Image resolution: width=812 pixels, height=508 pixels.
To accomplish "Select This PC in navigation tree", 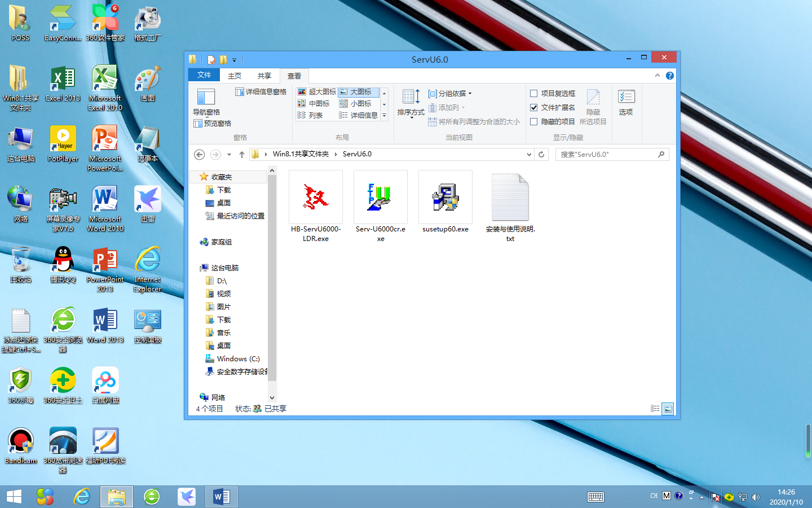I will 224,268.
